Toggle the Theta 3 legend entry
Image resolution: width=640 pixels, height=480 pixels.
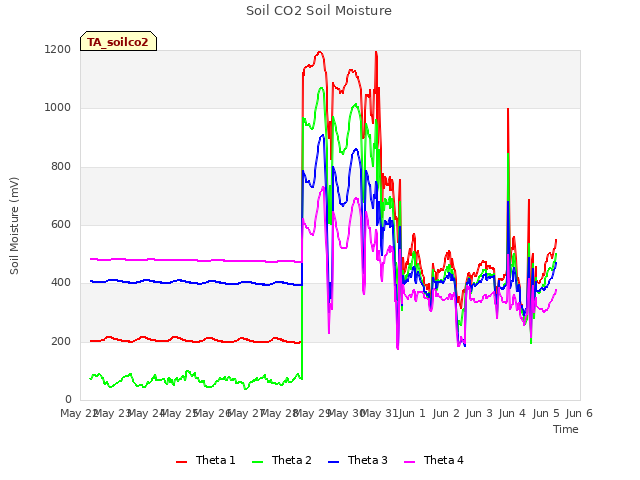point(358,460)
